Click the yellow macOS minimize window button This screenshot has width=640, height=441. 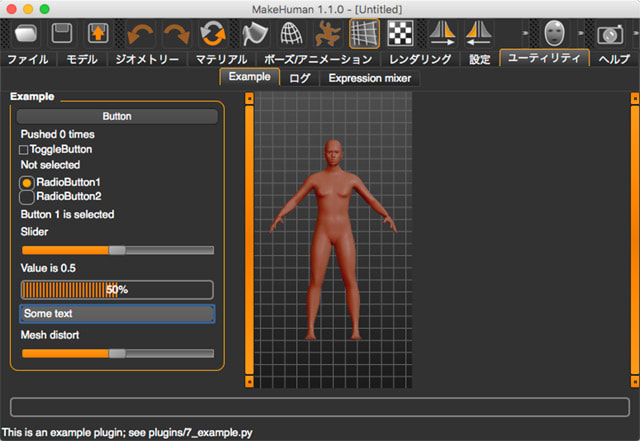[x=28, y=9]
